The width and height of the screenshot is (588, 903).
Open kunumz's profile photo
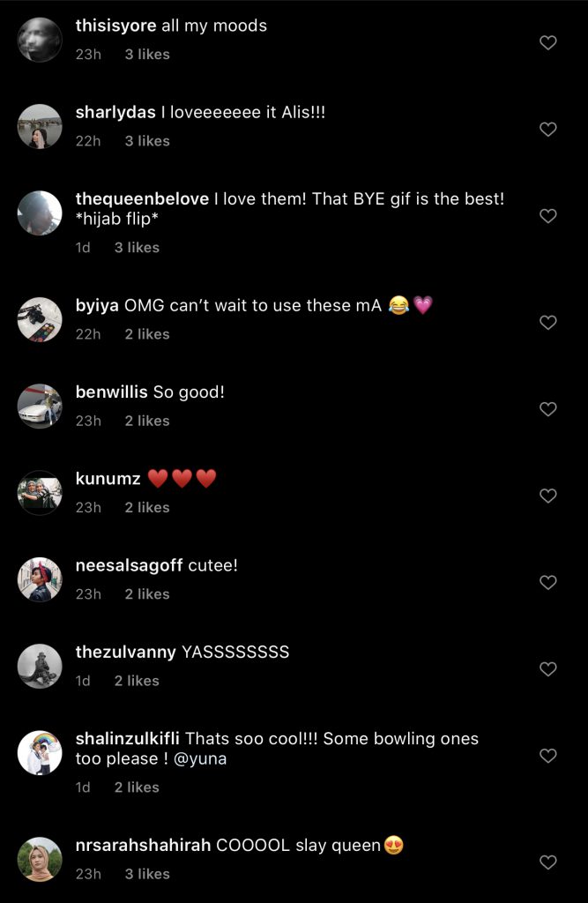click(x=40, y=492)
